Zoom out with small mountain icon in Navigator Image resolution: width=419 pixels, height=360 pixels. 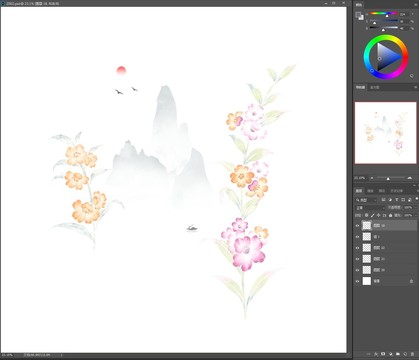click(x=372, y=178)
